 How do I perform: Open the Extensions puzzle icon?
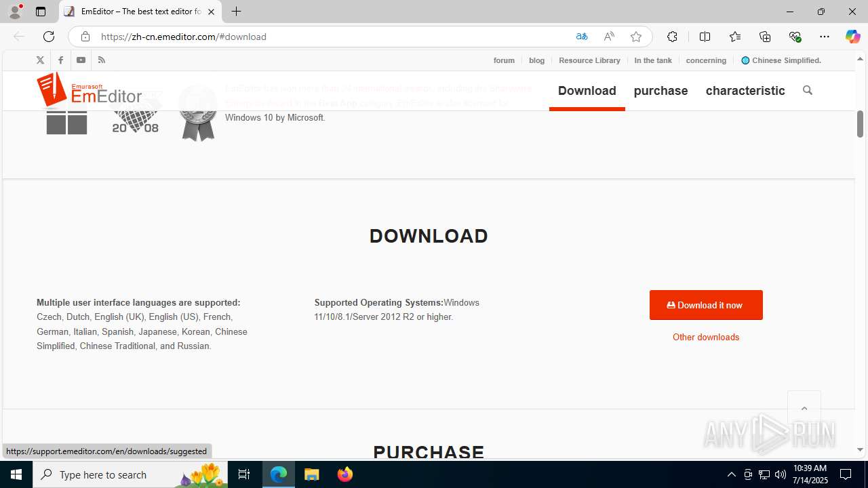click(x=672, y=37)
